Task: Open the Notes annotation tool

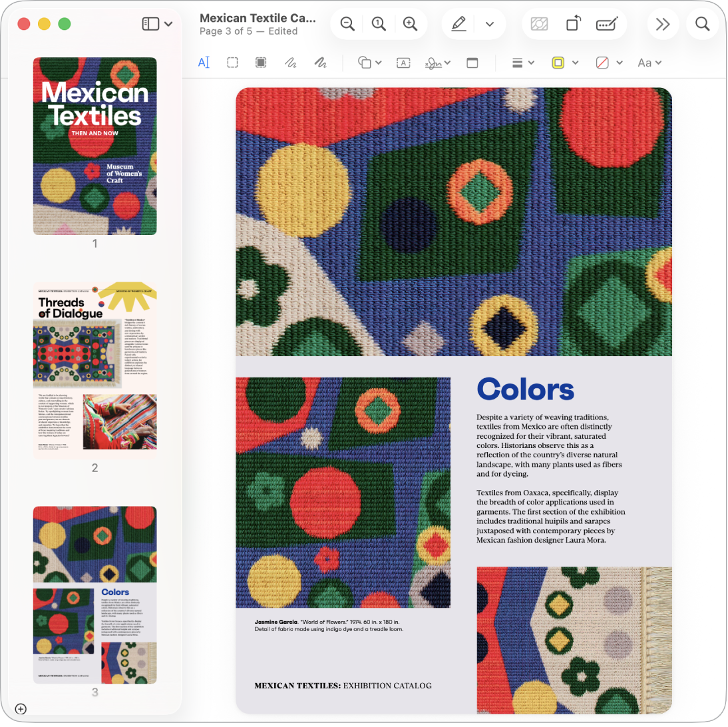Action: 472,63
